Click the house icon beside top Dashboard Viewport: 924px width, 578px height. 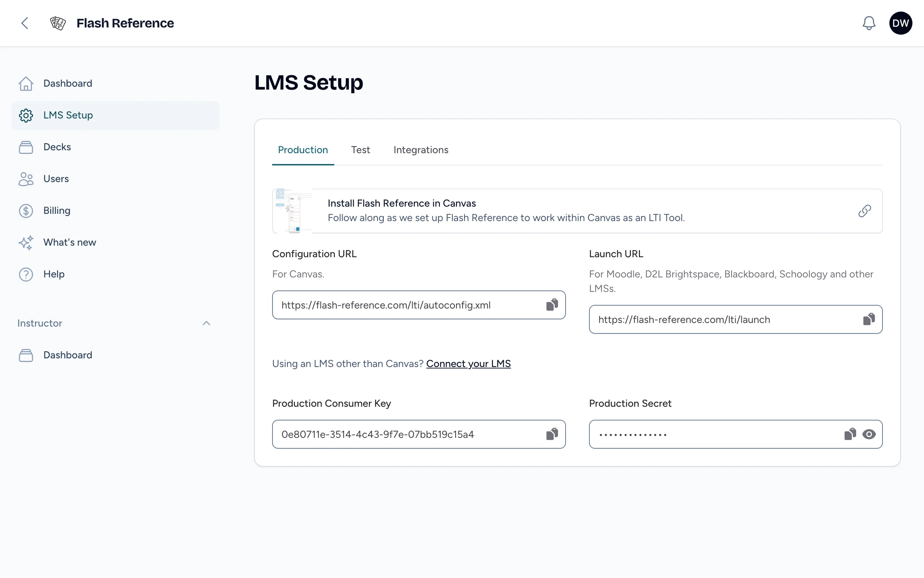(26, 83)
